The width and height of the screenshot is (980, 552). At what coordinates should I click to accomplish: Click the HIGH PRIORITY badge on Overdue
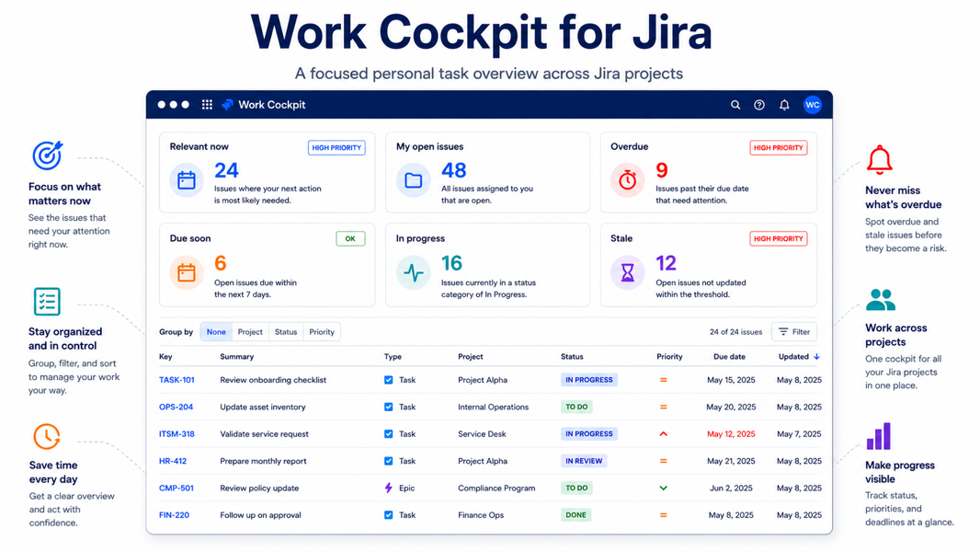tap(778, 147)
